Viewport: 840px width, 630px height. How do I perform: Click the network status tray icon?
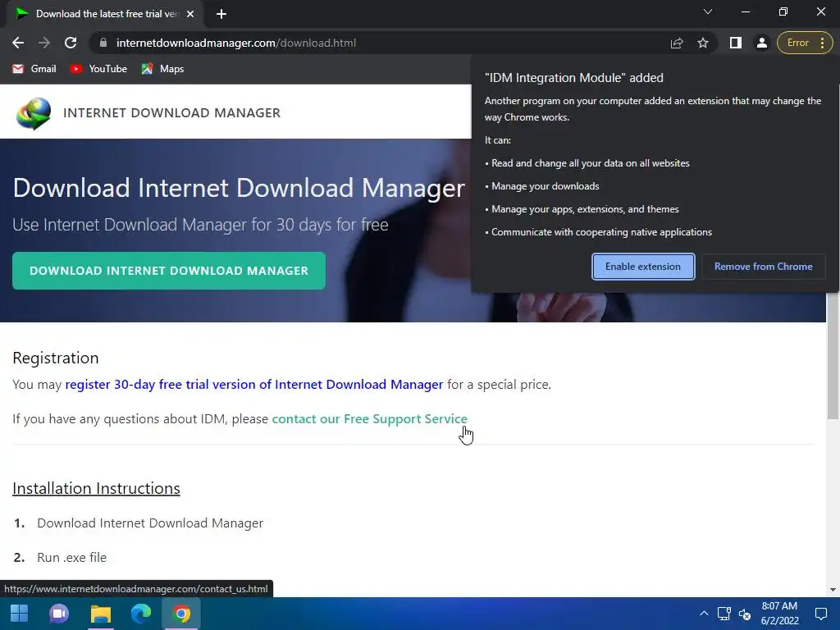(x=724, y=614)
